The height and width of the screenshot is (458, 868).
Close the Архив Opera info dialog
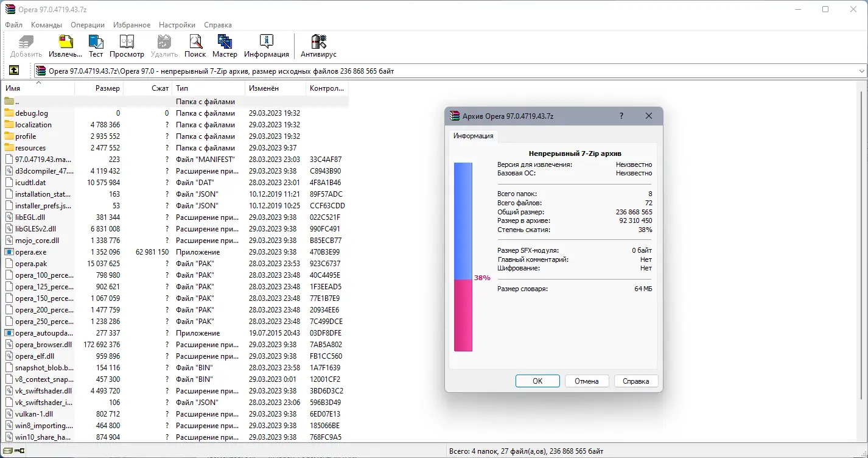coord(649,116)
